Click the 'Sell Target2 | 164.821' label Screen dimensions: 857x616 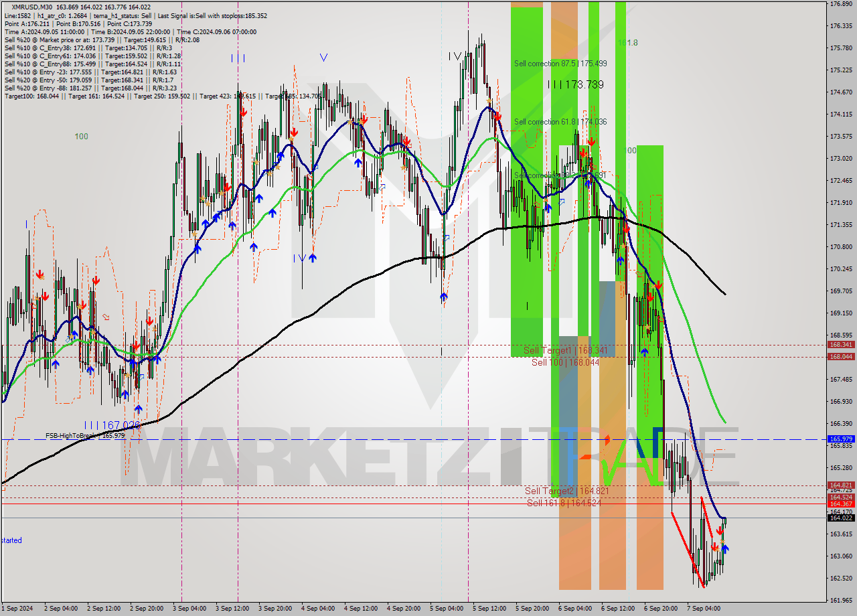coord(566,491)
